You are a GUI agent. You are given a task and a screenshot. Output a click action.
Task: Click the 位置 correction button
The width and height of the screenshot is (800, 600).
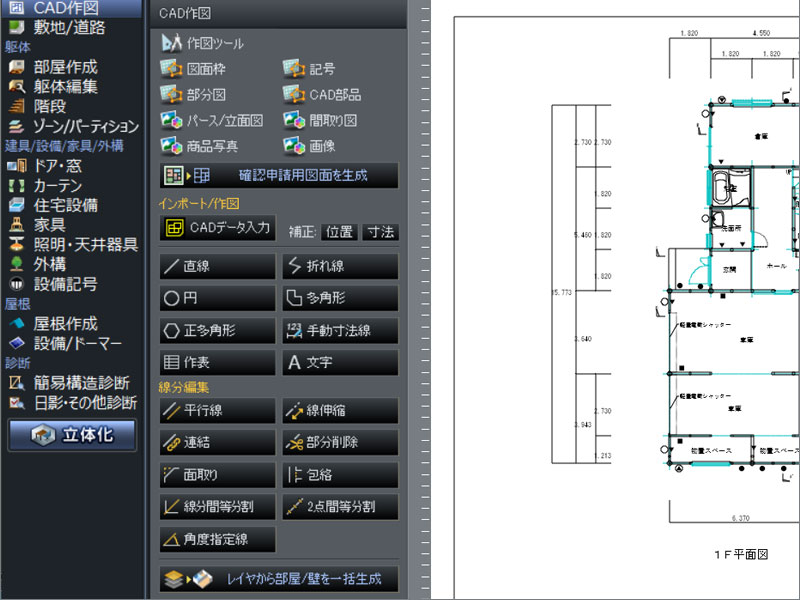click(x=339, y=232)
